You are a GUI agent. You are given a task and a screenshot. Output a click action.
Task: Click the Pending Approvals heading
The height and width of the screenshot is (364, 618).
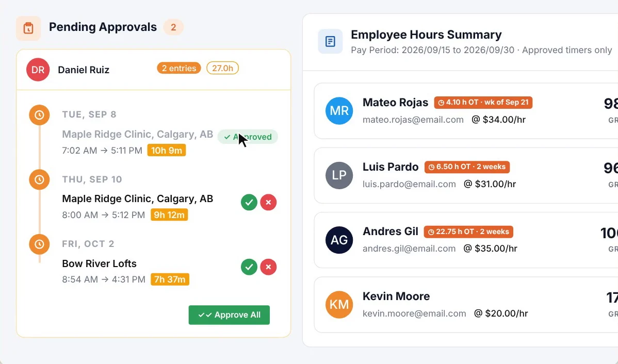click(103, 27)
